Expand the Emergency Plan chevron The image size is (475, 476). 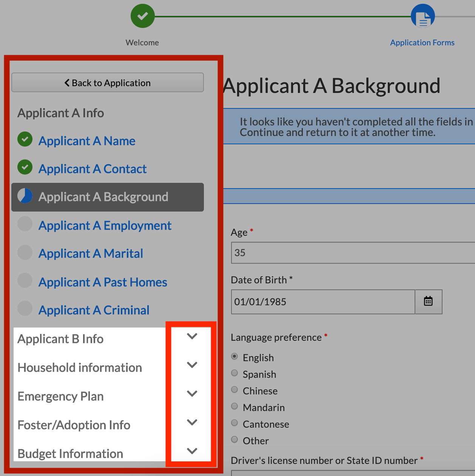[192, 394]
